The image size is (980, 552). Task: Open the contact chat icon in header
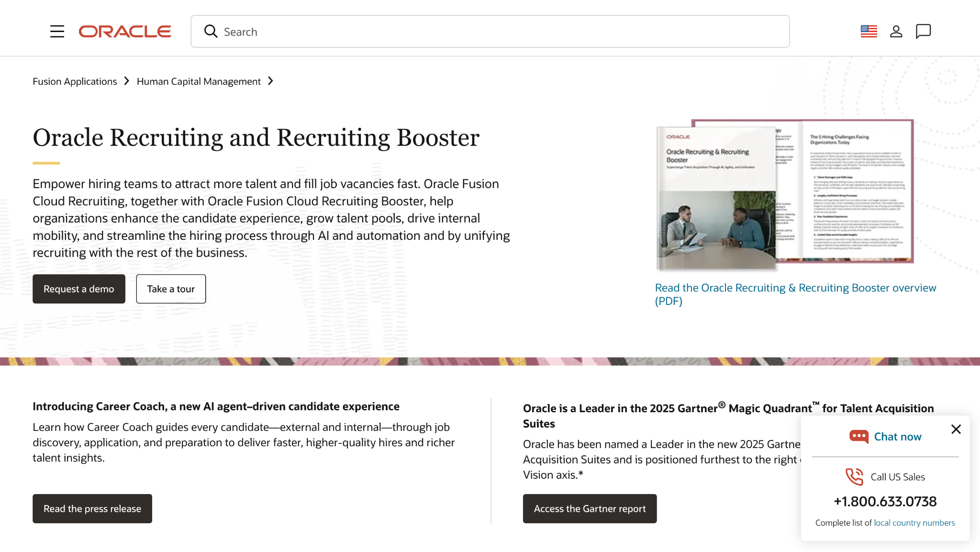point(923,32)
